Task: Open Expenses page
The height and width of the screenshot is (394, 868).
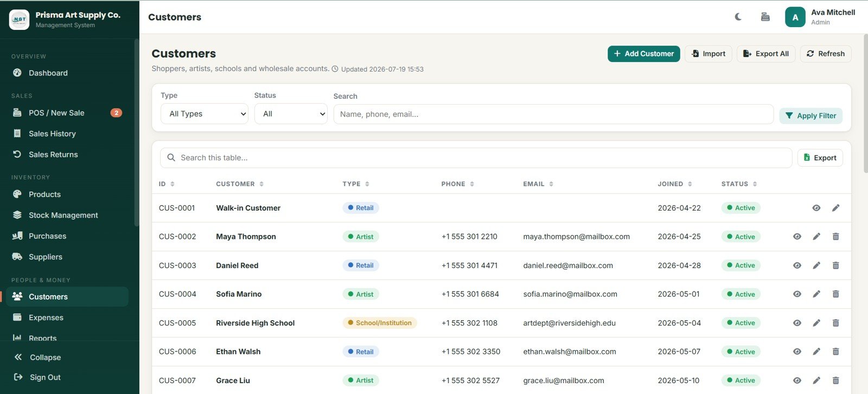Action: click(67, 317)
